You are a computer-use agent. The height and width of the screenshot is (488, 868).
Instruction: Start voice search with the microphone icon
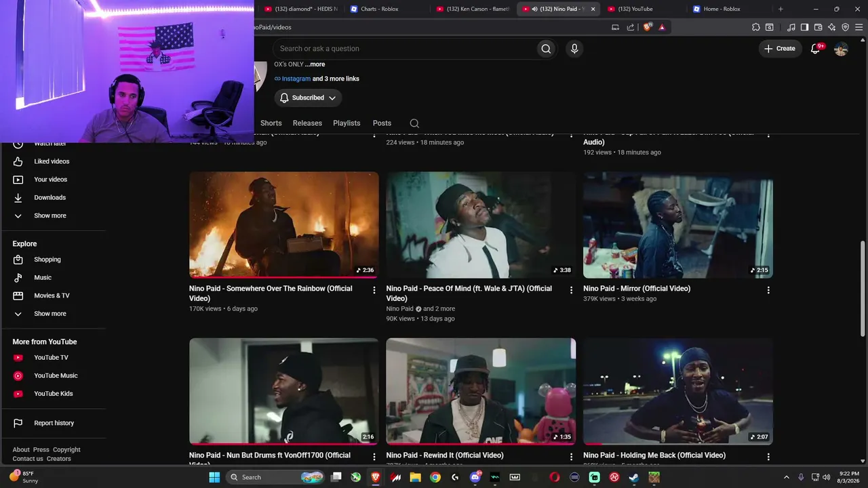click(x=574, y=49)
